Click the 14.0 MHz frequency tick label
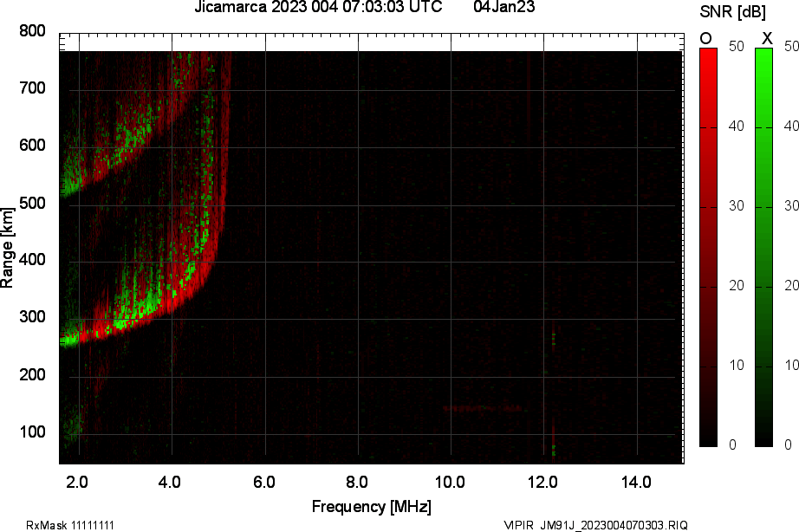The image size is (799, 532). (x=636, y=482)
